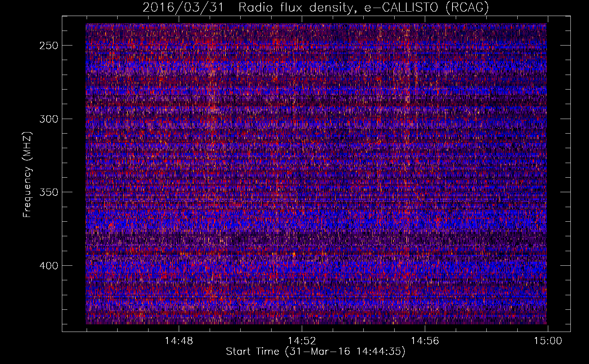Click the 14:48 time tick label
This screenshot has height=364, width=589.
(x=179, y=341)
